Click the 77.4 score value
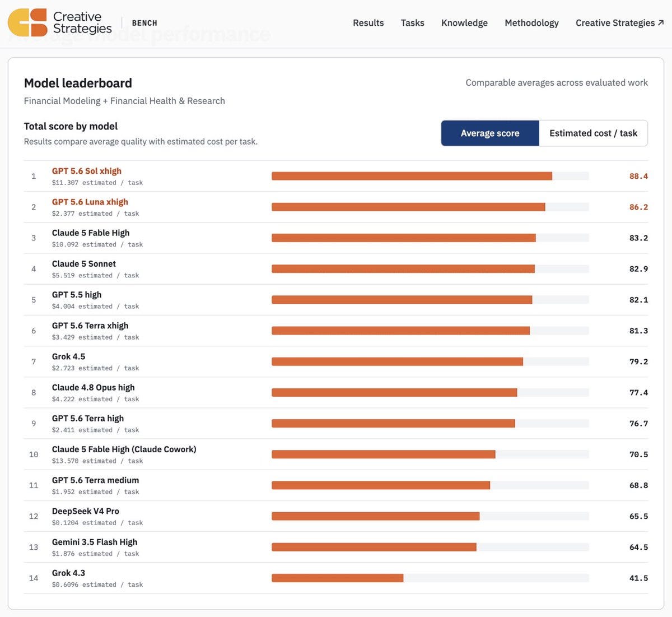 coord(638,392)
